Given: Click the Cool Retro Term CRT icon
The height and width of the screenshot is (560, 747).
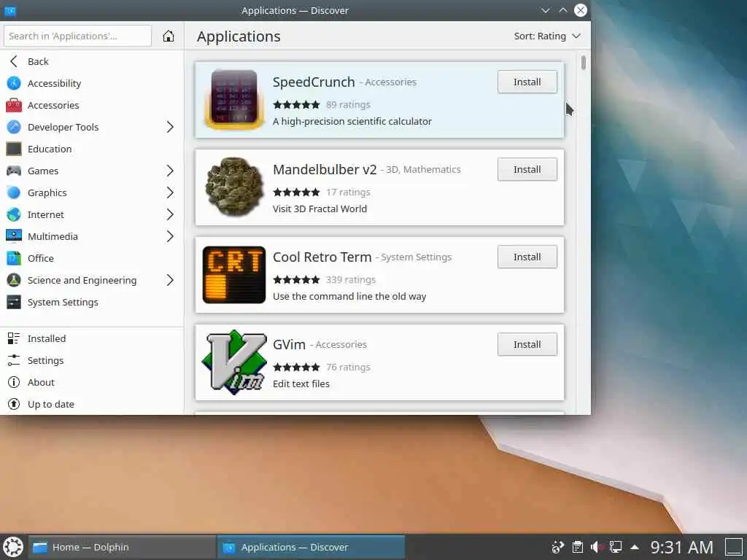Looking at the screenshot, I should coord(234,275).
